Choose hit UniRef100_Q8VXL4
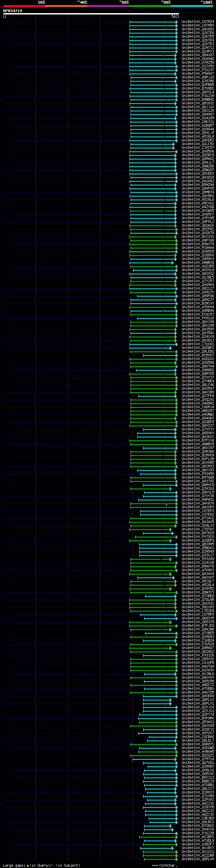The width and height of the screenshot is (216, 868). (198, 92)
